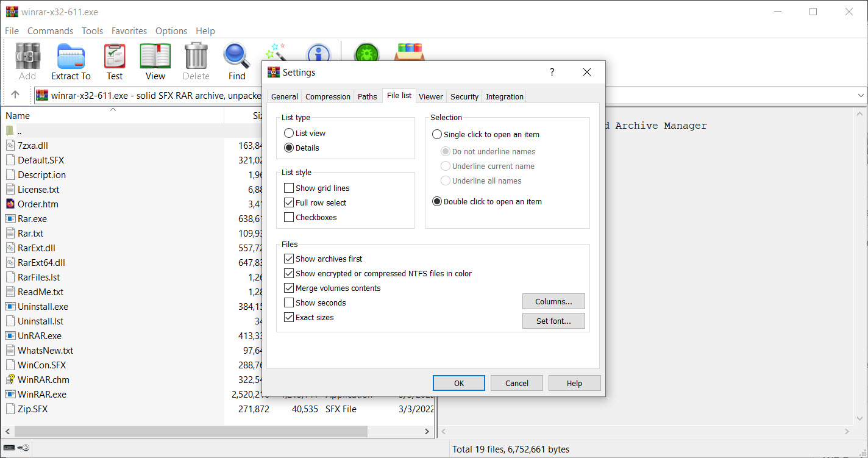This screenshot has height=458, width=868.
Task: Toggle Show encrypted or compressed NTFS files
Action: [x=289, y=273]
